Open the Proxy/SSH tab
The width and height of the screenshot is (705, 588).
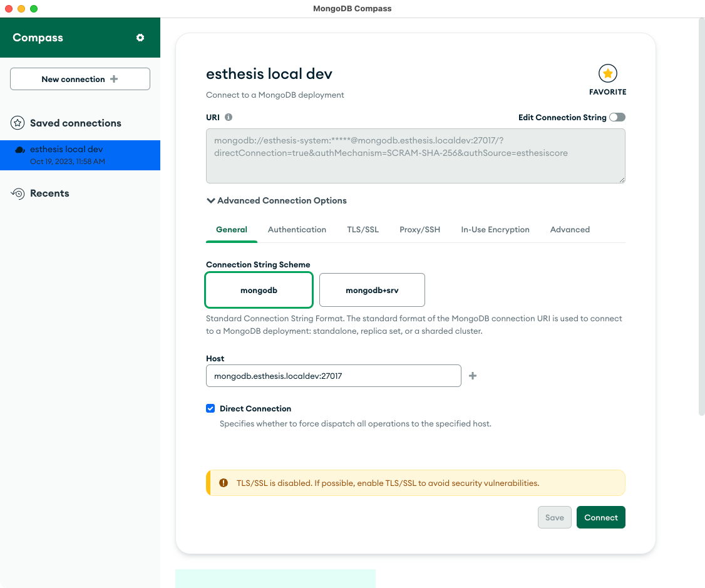click(419, 230)
